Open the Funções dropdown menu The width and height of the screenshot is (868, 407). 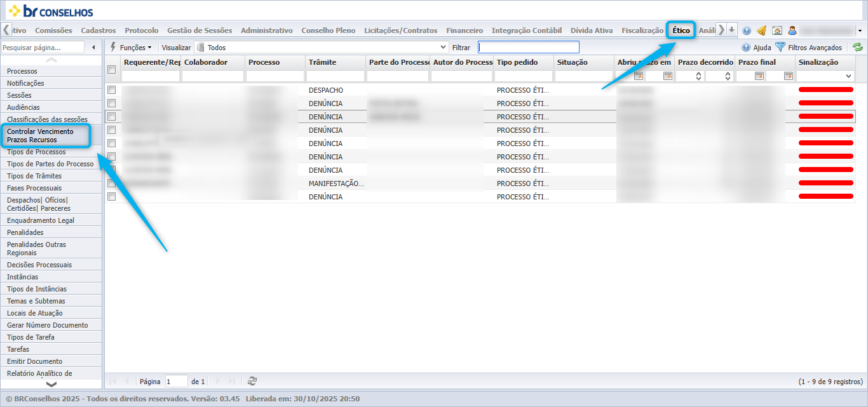pos(131,48)
